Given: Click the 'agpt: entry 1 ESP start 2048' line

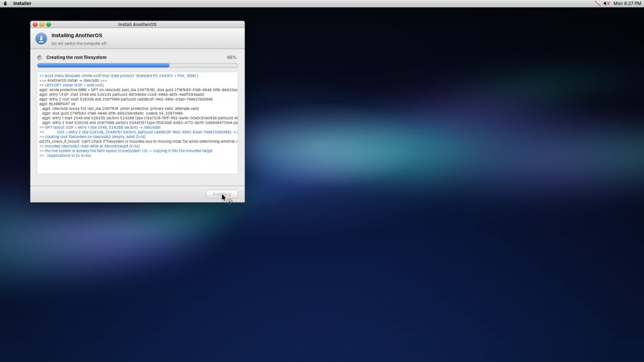Looking at the screenshot, I should tap(122, 95).
